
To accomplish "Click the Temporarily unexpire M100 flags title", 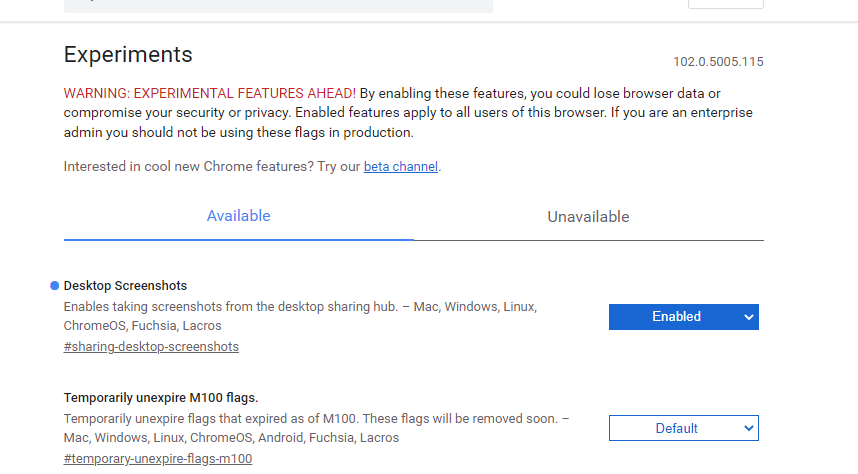I will tap(161, 397).
